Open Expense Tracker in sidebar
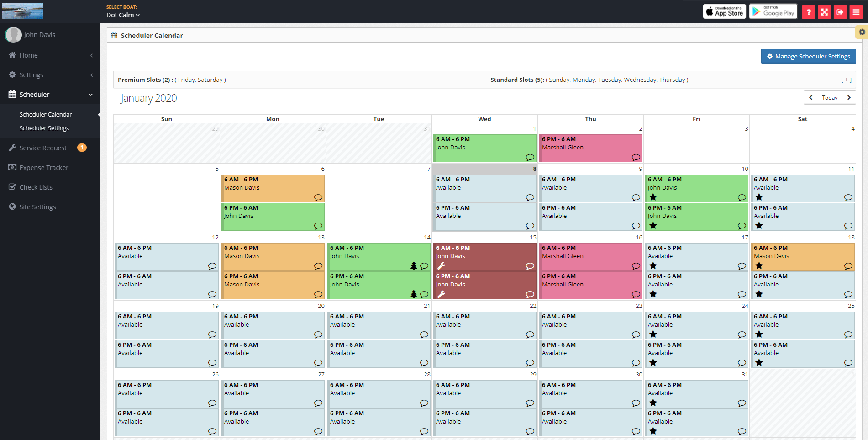Image resolution: width=868 pixels, height=440 pixels. tap(44, 168)
